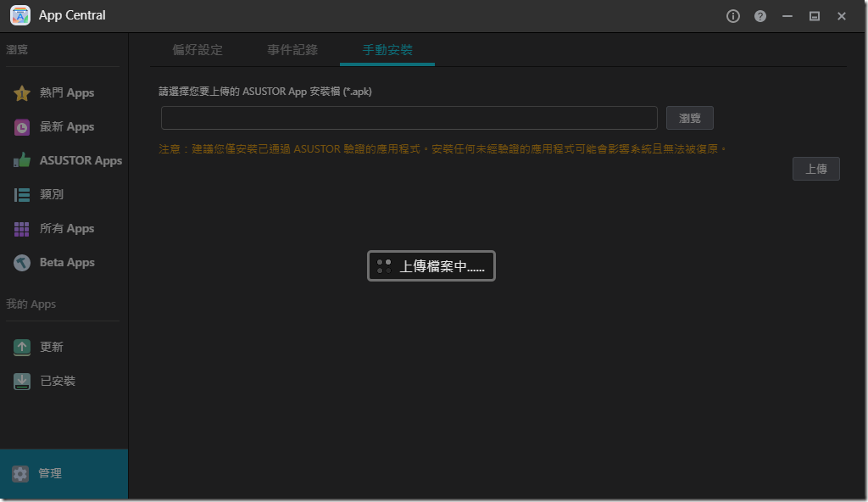
Task: Click the list icon for 類別
Action: coord(21,194)
